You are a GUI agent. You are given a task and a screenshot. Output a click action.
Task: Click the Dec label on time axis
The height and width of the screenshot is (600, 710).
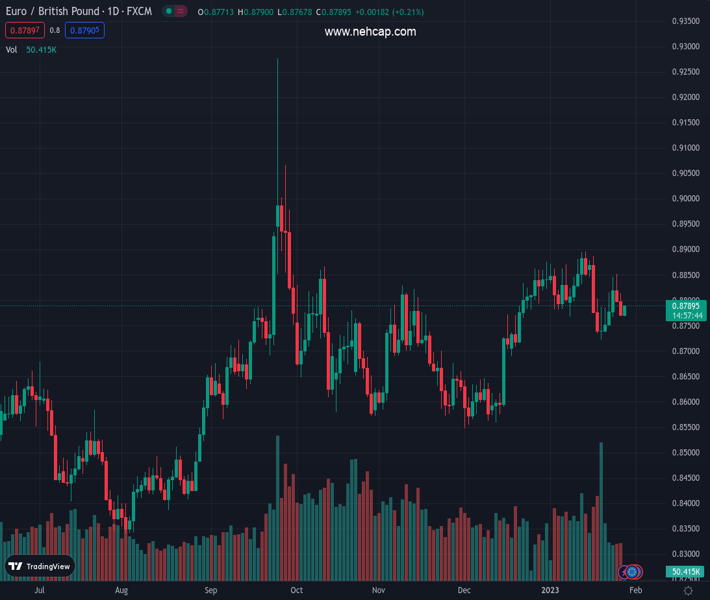(464, 590)
